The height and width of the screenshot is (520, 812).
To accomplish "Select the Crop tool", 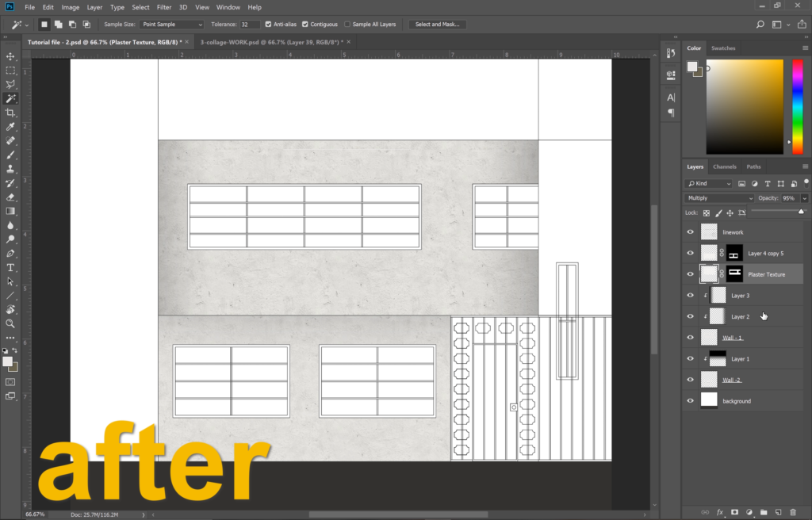I will 10,113.
